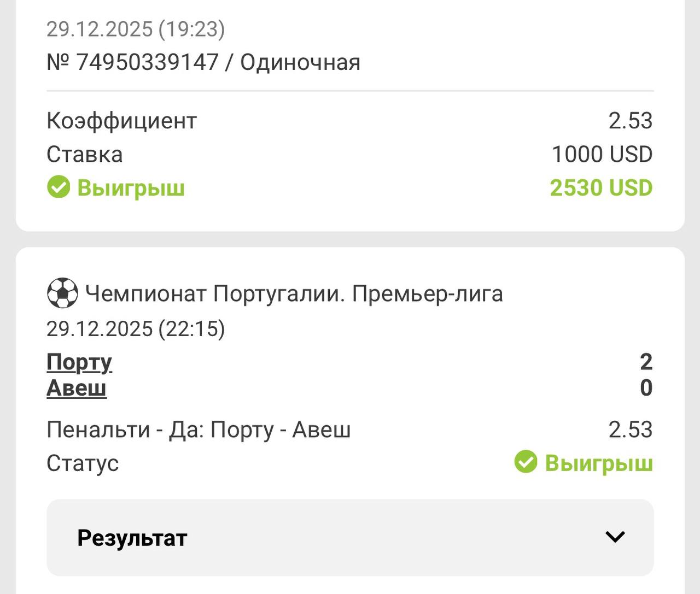Click the green Выигрыш status text
700x594 pixels.
coord(599,463)
